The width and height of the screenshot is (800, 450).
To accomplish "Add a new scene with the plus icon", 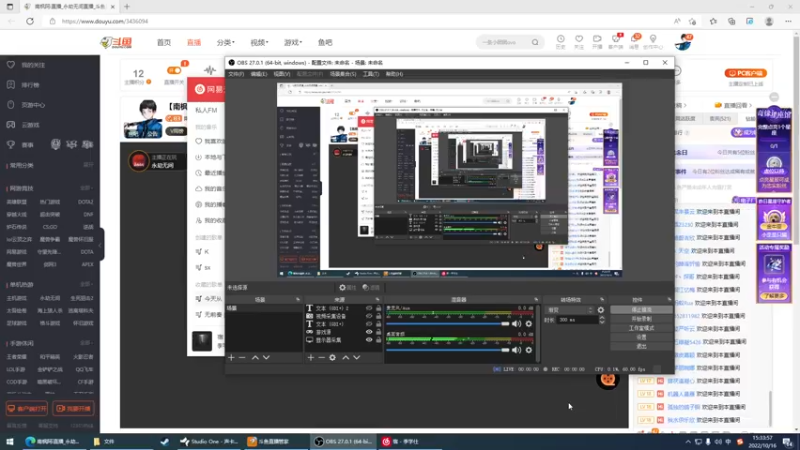I will point(231,358).
